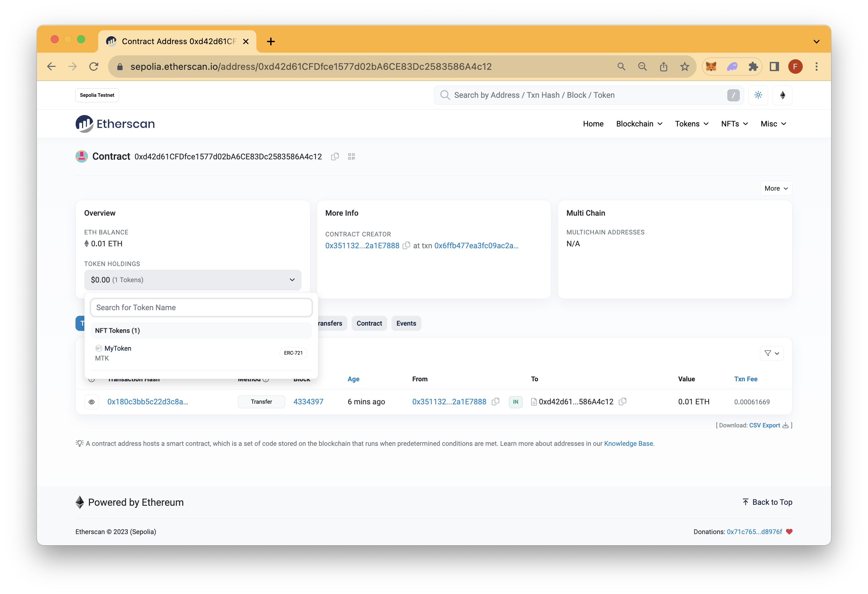
Task: Click the Etherscan logo
Action: [x=115, y=124]
